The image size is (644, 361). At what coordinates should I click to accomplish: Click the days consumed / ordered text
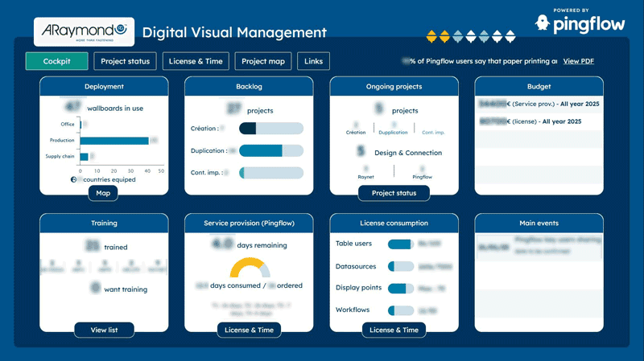(250, 285)
